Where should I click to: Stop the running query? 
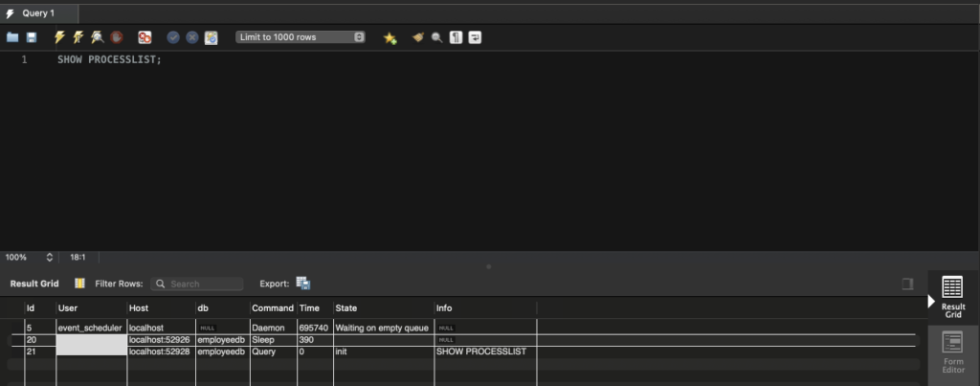[117, 37]
